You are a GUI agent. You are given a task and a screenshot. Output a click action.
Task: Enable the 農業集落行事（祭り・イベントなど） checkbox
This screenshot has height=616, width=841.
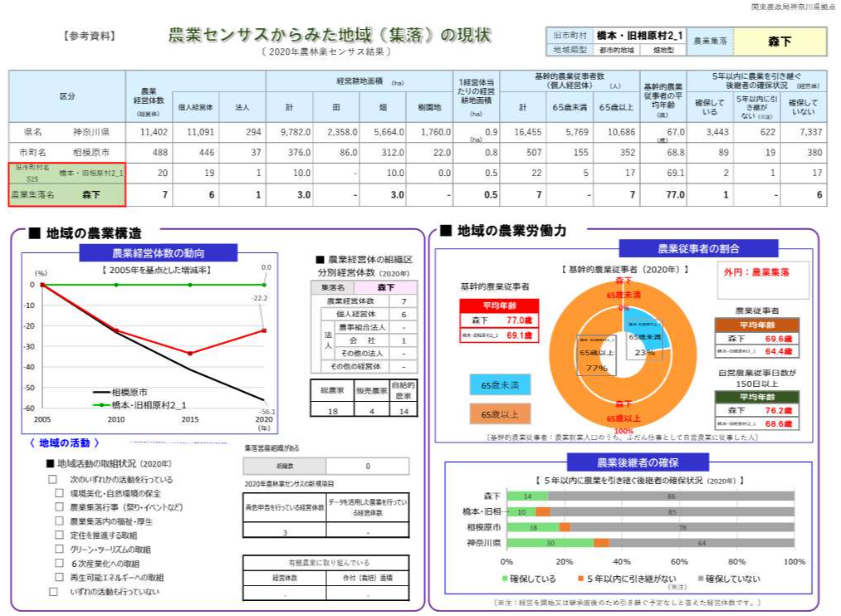pyautogui.click(x=60, y=507)
